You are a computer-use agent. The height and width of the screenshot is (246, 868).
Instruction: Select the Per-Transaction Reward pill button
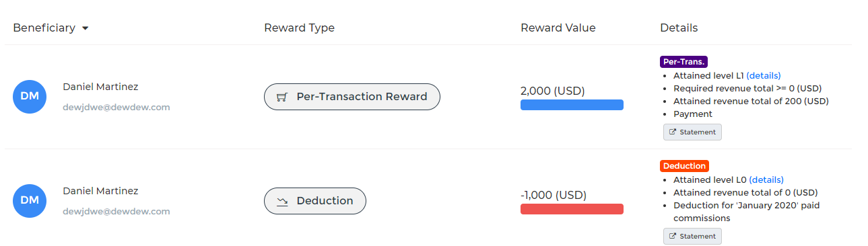(352, 97)
